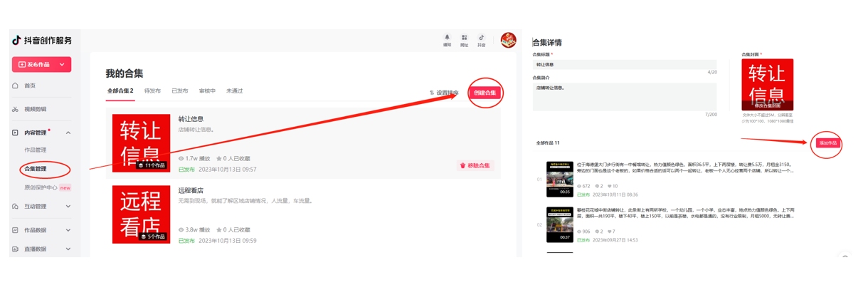Go to 首页 in the sidebar

29,86
